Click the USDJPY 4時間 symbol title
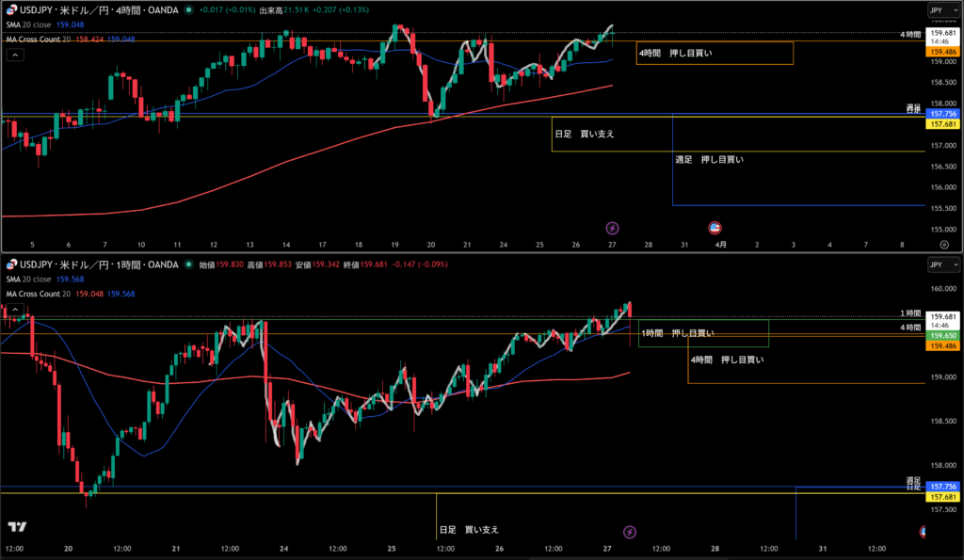This screenshot has width=964, height=560. coord(94,9)
